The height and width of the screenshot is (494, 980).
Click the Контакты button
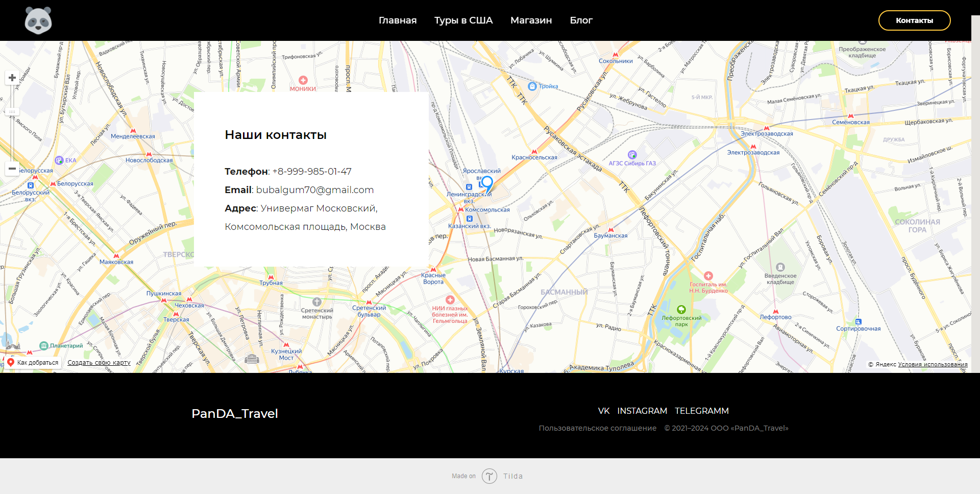point(914,20)
